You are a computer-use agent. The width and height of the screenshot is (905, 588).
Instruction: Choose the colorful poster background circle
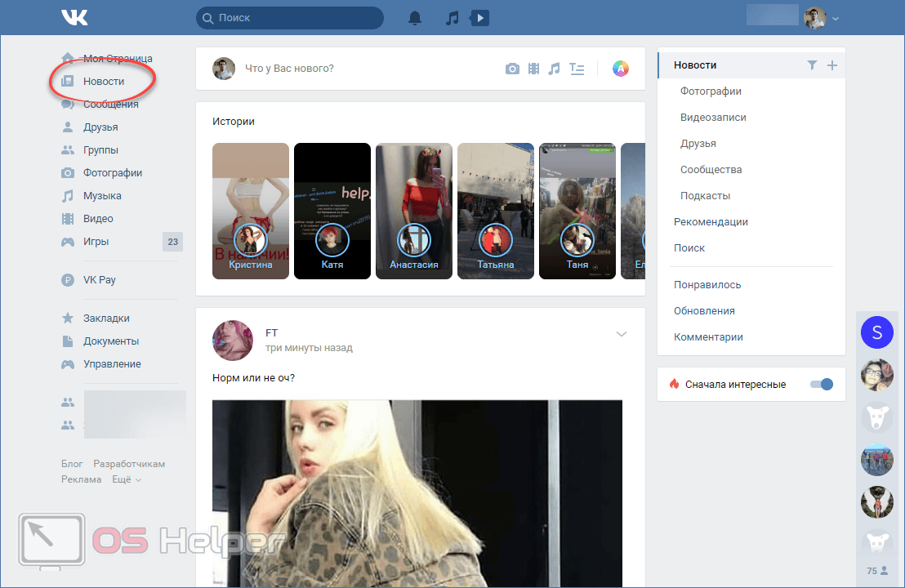[x=621, y=69]
